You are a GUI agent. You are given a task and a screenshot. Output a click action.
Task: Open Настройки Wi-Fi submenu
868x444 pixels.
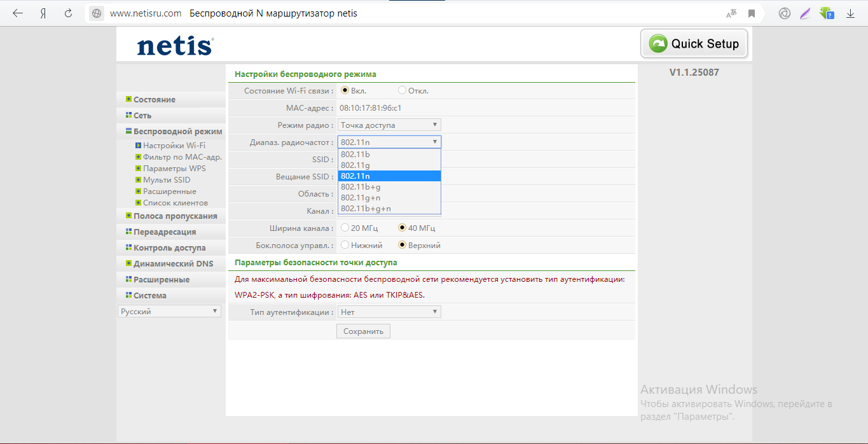[x=174, y=146]
